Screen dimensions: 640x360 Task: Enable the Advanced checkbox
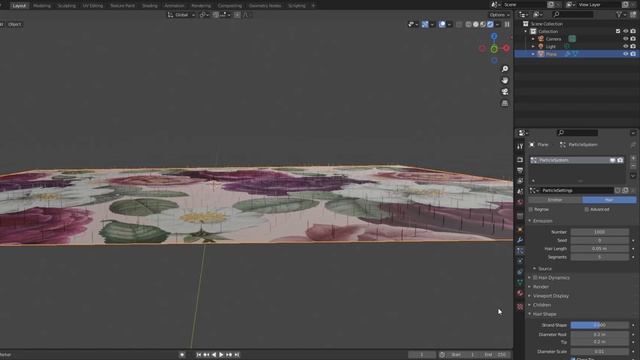[587, 209]
